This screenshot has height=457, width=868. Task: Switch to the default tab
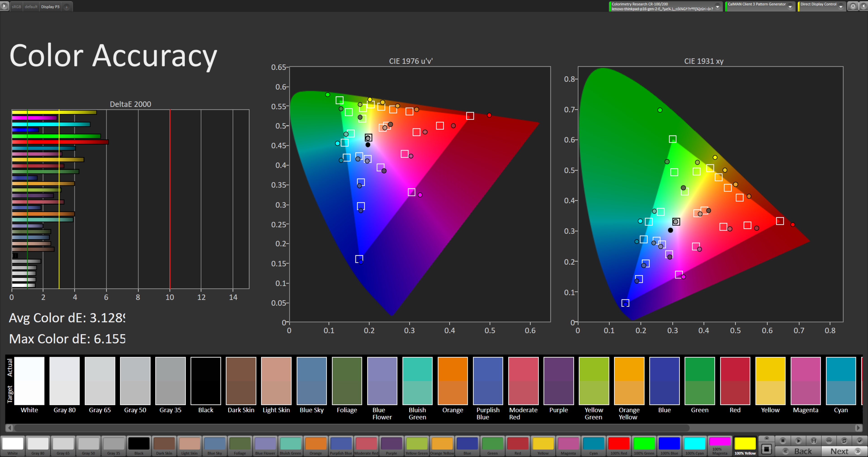pos(31,7)
